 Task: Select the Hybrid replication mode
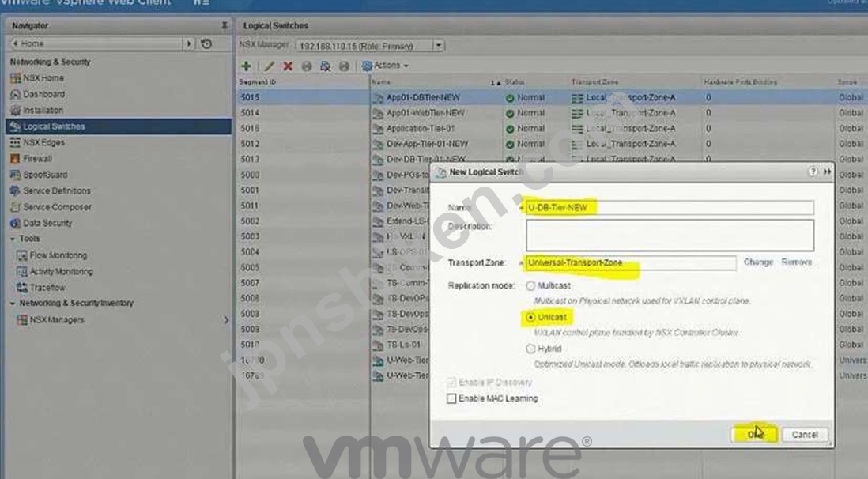click(531, 349)
